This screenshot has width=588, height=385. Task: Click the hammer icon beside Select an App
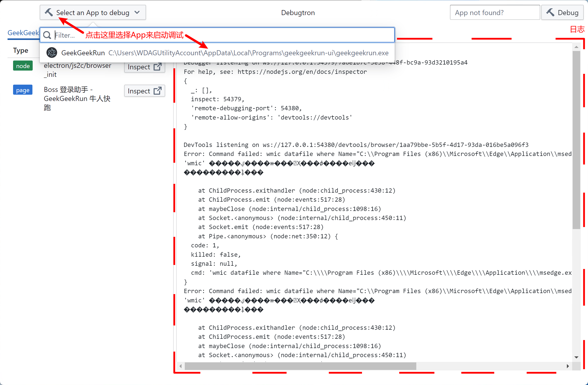tap(49, 12)
